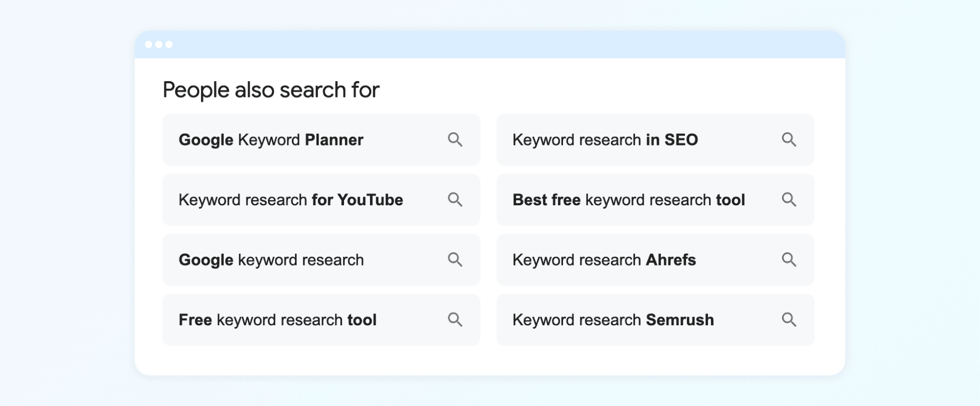Click the search icon next to Google Keyword Planner
The width and height of the screenshot is (980, 406).
pyautogui.click(x=455, y=139)
